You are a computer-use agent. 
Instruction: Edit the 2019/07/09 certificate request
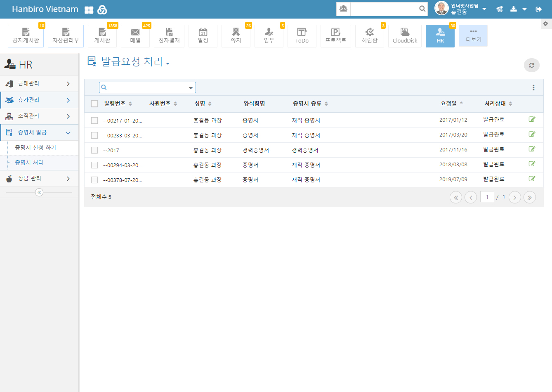(532, 179)
